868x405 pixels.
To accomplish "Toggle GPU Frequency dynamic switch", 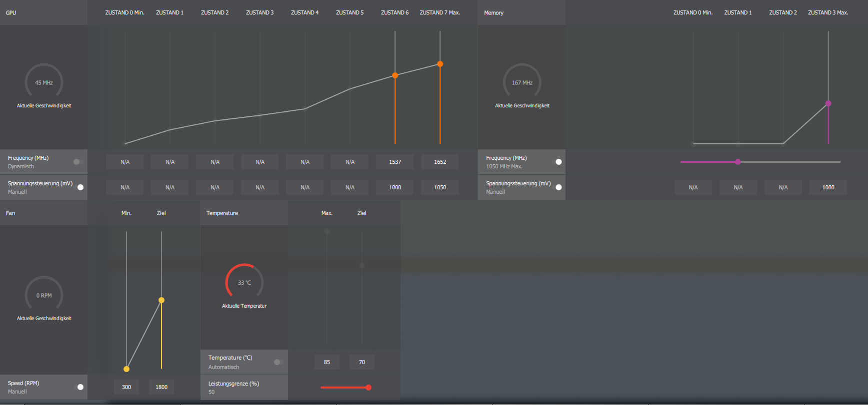I will click(x=77, y=162).
